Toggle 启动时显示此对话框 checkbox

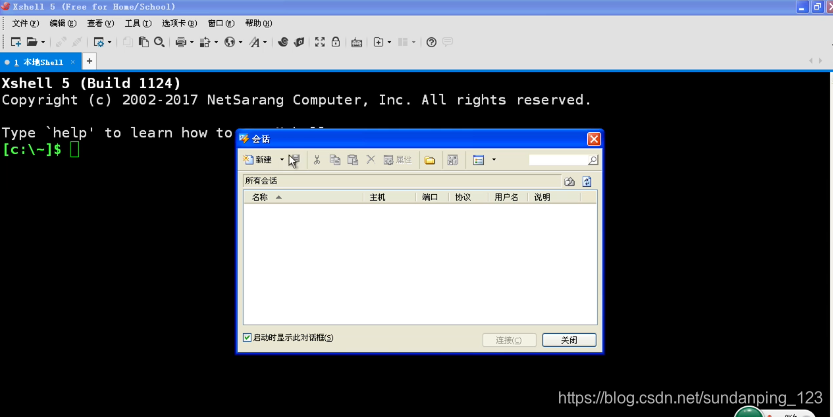coord(247,338)
